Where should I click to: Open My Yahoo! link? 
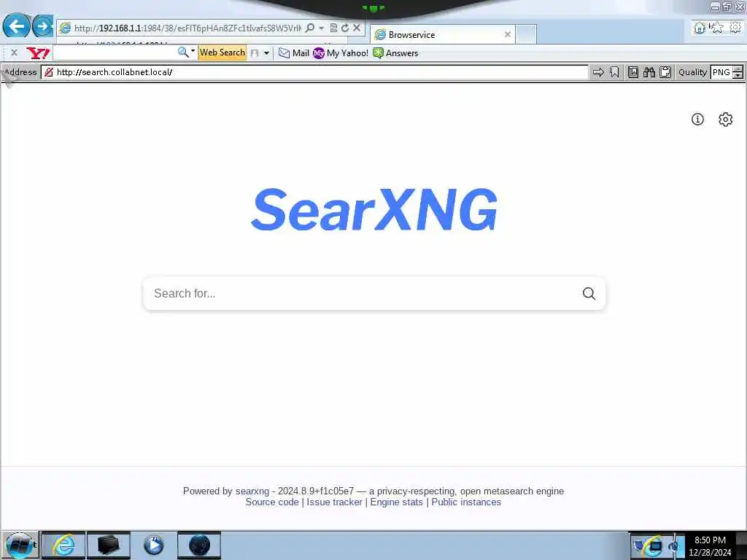(341, 52)
